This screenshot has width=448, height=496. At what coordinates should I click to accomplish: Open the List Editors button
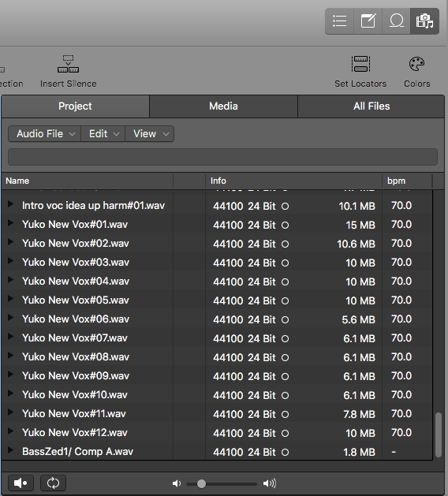coord(339,21)
